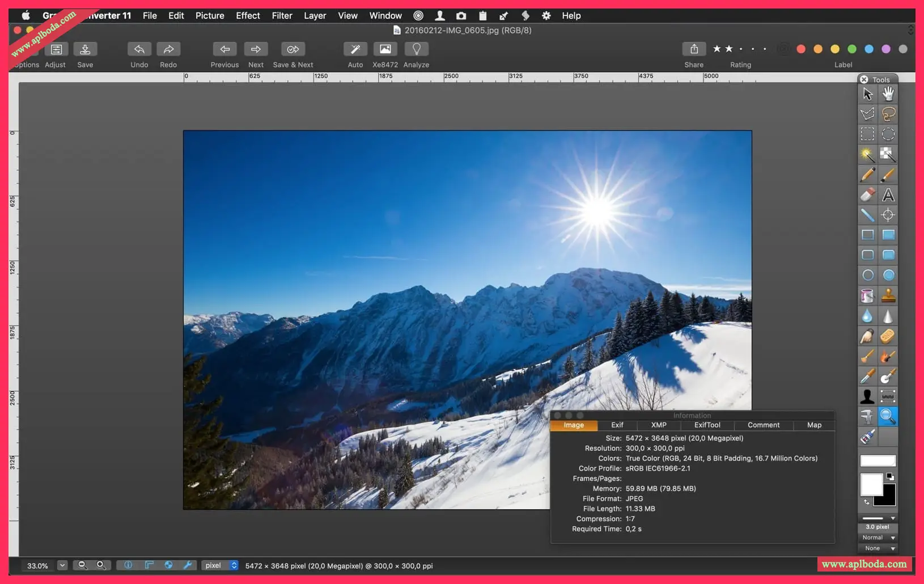Viewport: 924px width, 584px height.
Task: Select the Magic Wand tool
Action: click(867, 154)
